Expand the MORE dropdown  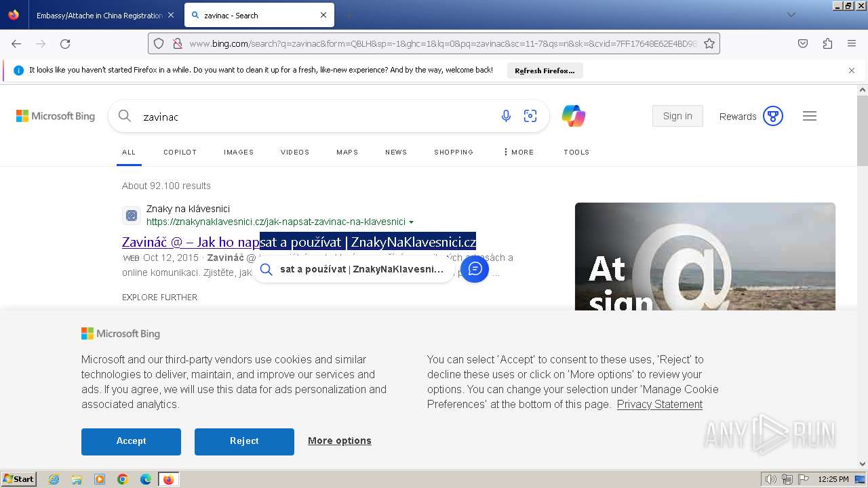519,152
